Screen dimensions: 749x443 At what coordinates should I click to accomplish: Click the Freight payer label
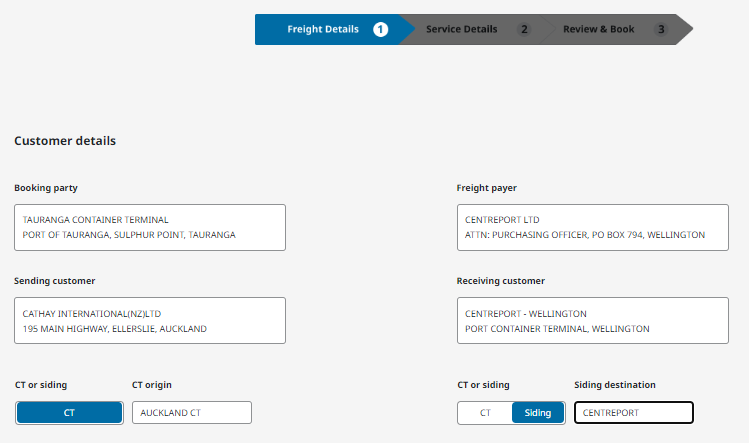[486, 188]
